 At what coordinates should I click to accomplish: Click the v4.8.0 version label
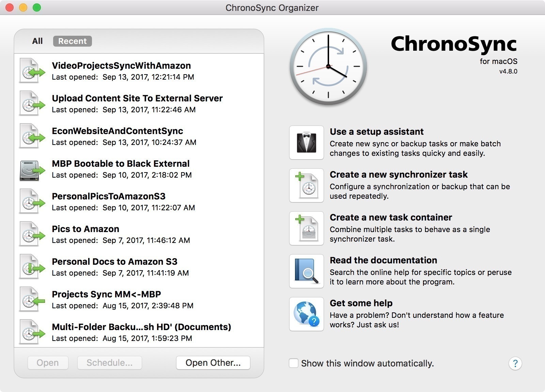[x=508, y=71]
